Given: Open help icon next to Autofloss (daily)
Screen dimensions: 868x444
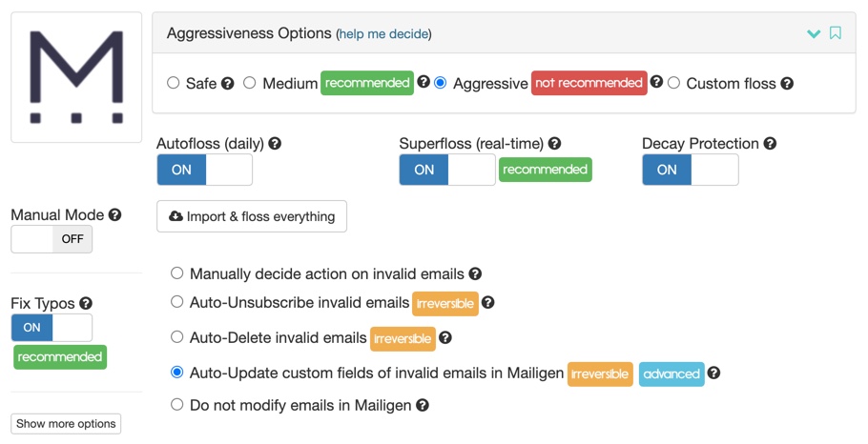Looking at the screenshot, I should (x=275, y=144).
